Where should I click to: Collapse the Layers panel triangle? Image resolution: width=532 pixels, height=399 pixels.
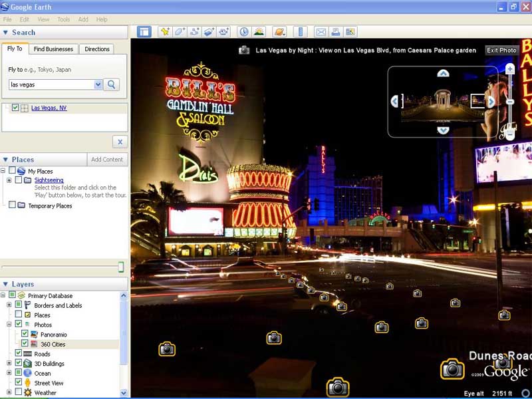pos(5,284)
